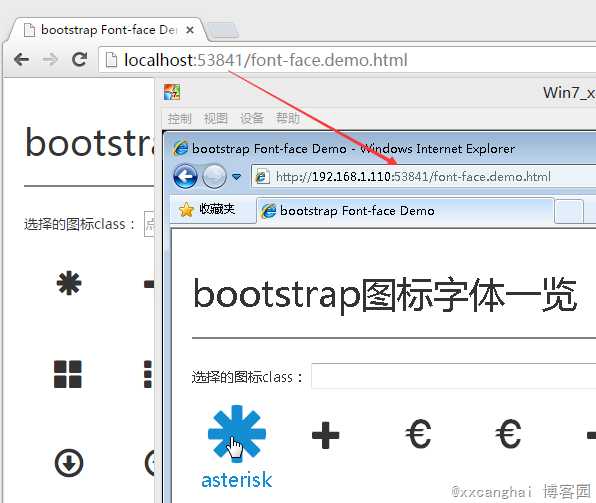
Task: Open a new tab in Internet Explorer
Action: click(x=569, y=211)
